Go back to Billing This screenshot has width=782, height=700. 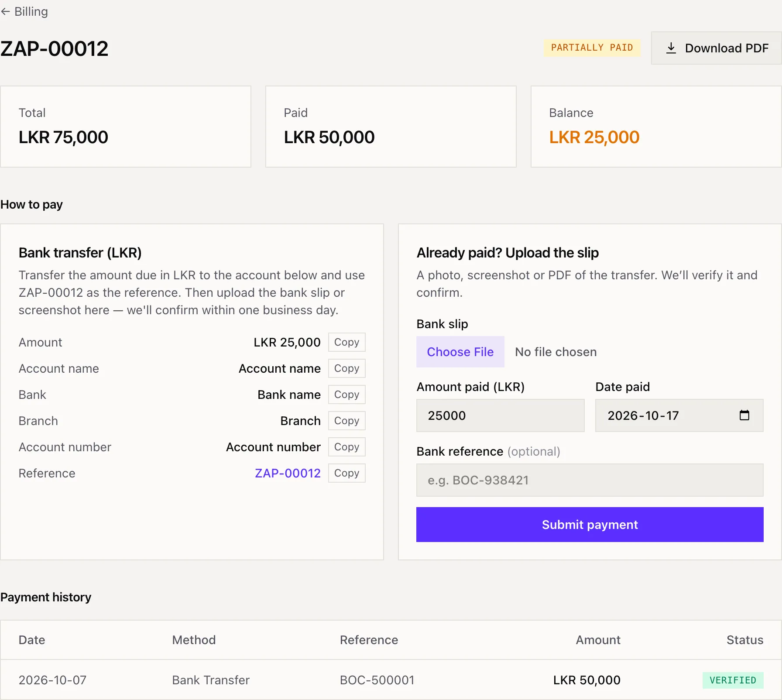[x=24, y=11]
